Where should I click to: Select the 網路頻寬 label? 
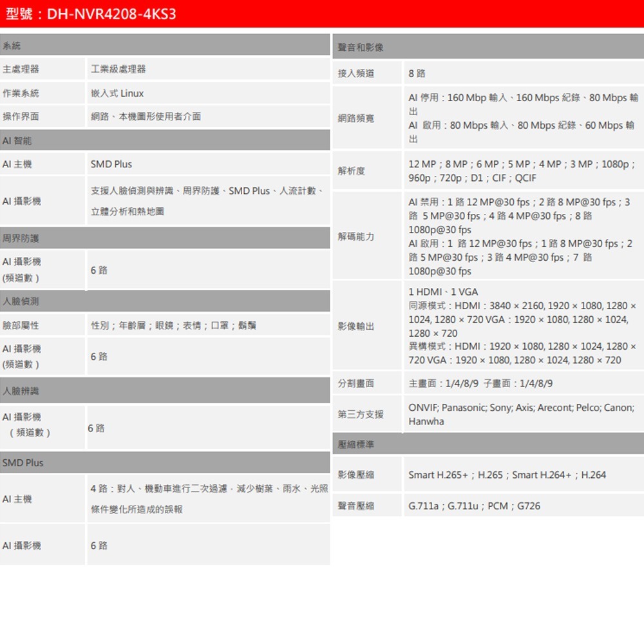[x=356, y=118]
